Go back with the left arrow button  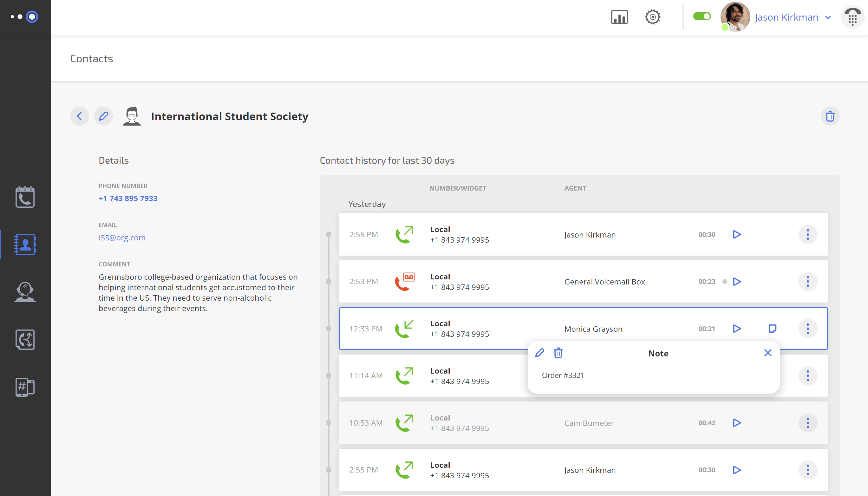(x=79, y=116)
